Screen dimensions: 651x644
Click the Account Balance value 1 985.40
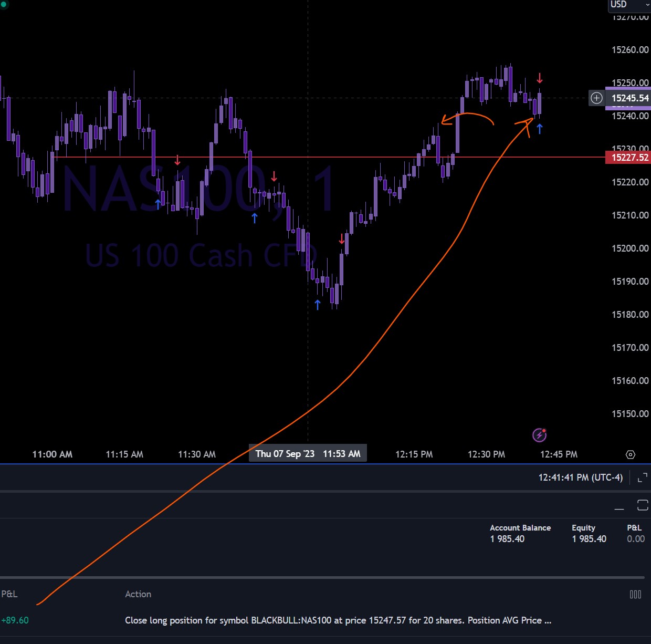pyautogui.click(x=507, y=539)
